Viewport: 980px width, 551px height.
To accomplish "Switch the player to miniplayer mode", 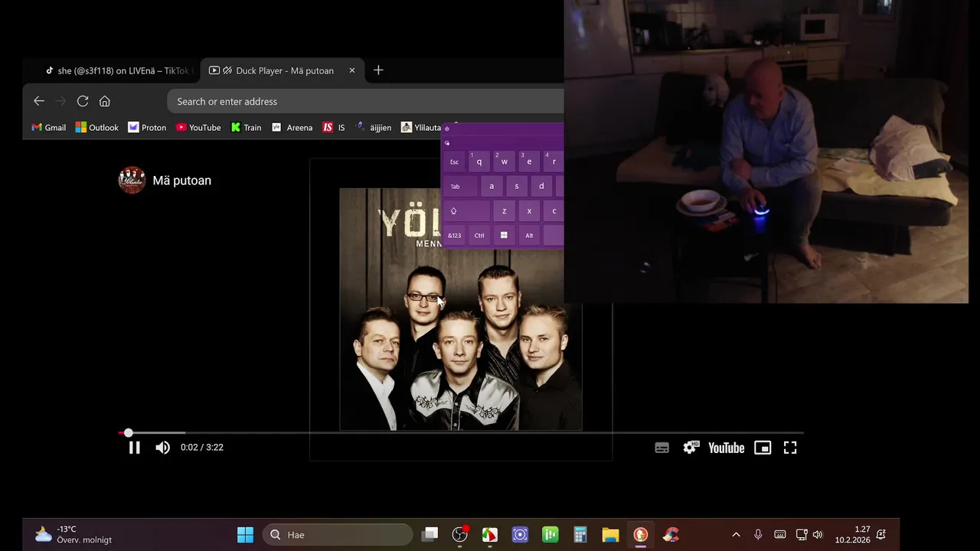I will click(763, 448).
